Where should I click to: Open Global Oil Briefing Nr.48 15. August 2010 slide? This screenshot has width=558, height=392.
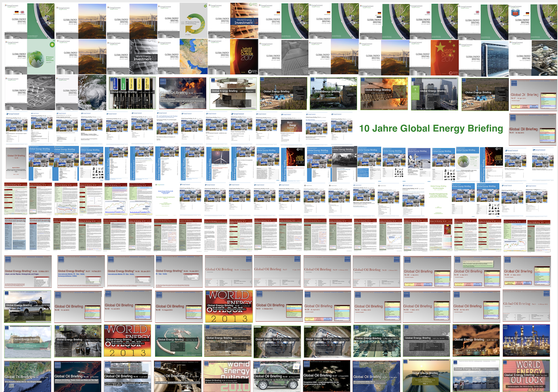tap(179, 307)
